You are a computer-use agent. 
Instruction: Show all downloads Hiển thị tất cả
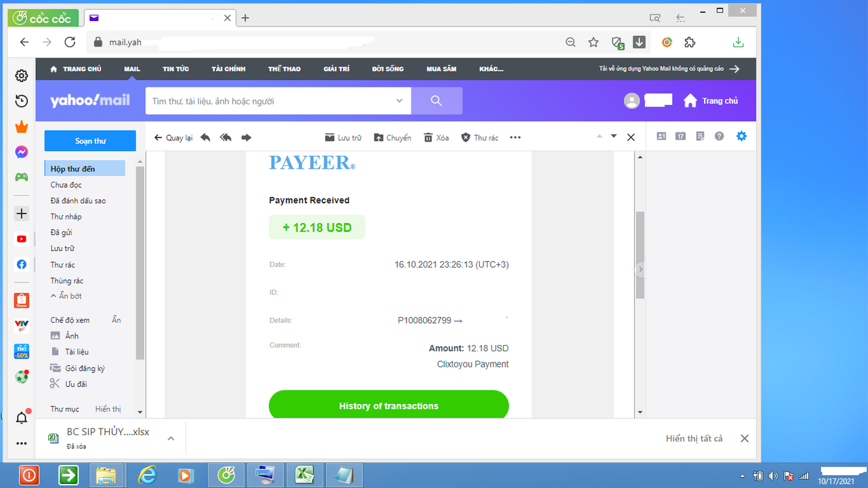[694, 439]
